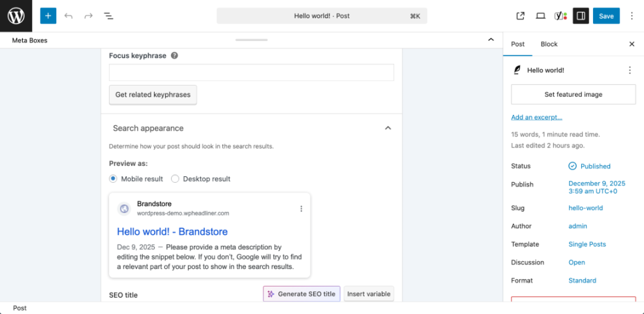Click the Add an excerpt link
The image size is (644, 314).
pos(536,117)
